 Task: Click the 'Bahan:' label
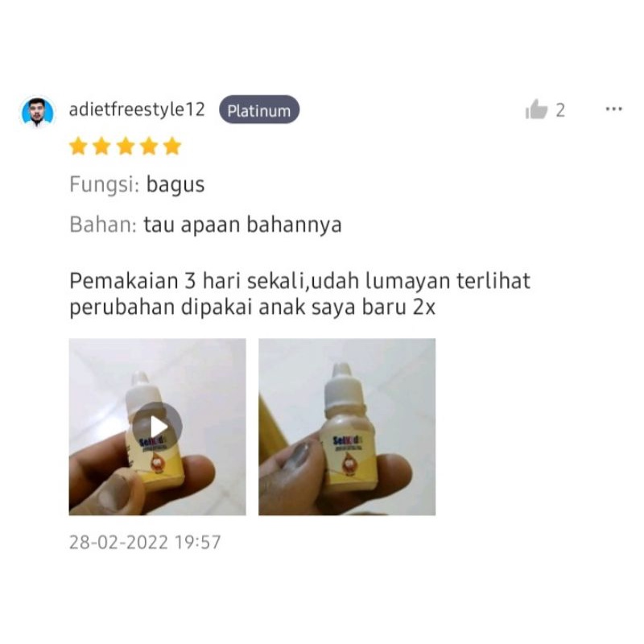tap(103, 225)
